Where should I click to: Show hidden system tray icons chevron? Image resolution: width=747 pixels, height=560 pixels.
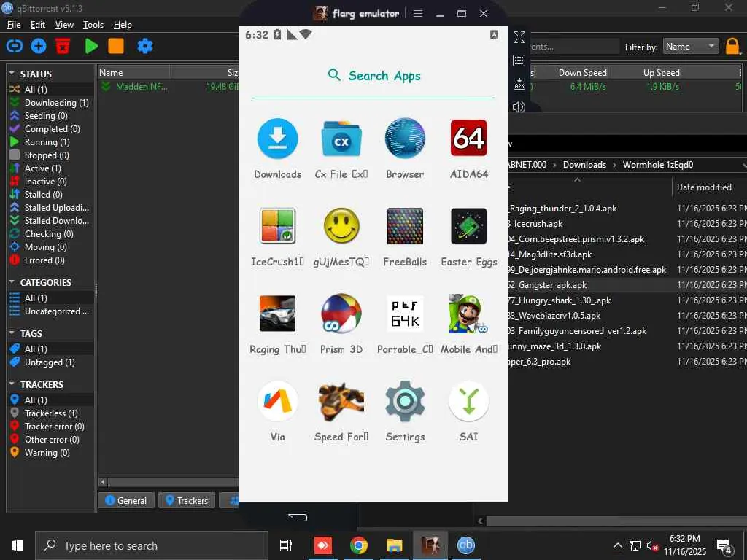(617, 545)
